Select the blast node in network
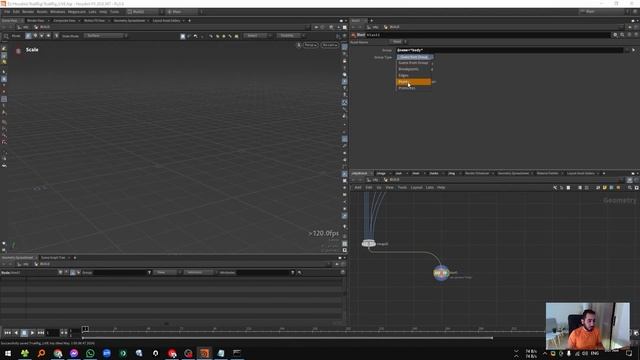This screenshot has height=360, width=640. (x=441, y=273)
